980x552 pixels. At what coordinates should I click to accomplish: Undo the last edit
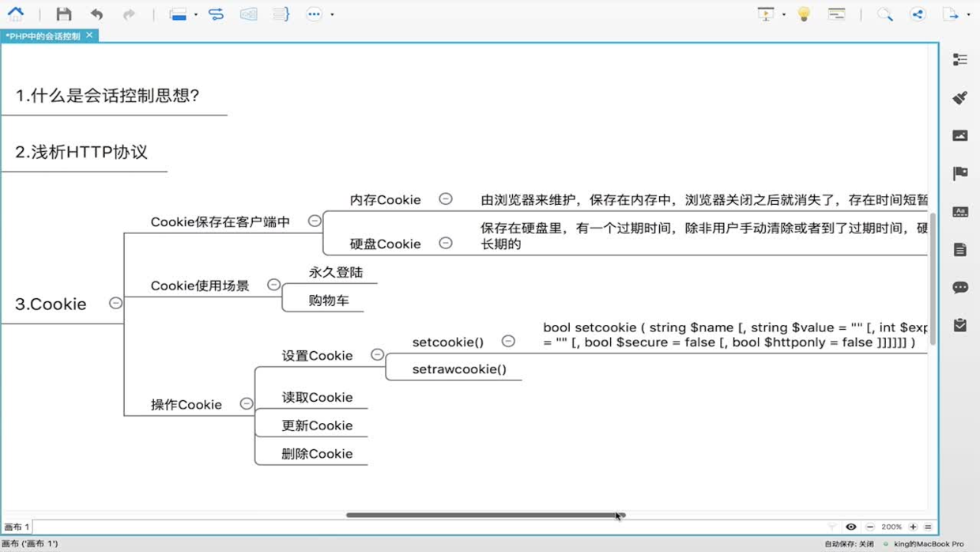click(96, 14)
